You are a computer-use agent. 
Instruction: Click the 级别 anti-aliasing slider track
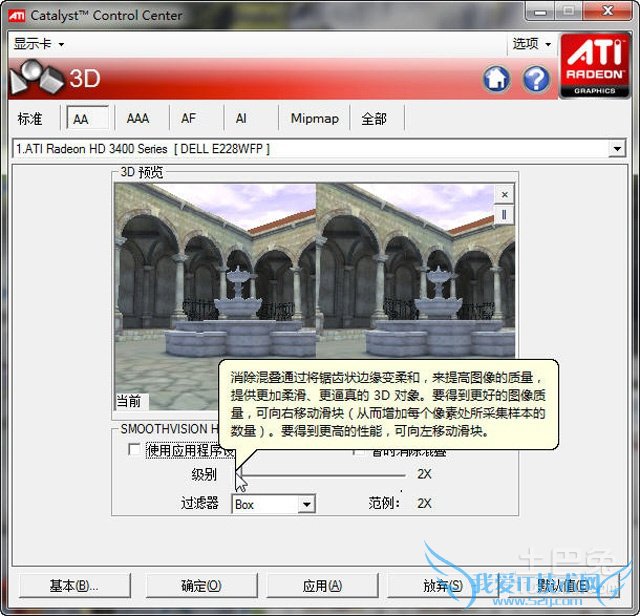320,475
